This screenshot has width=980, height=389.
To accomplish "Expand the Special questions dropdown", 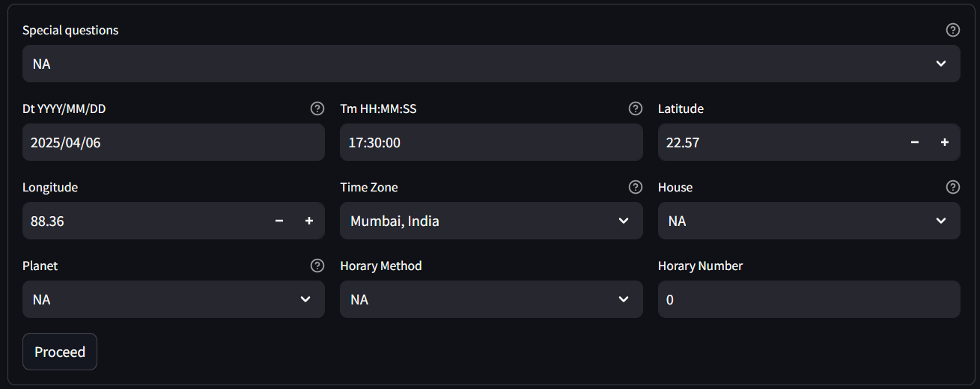I will (491, 64).
